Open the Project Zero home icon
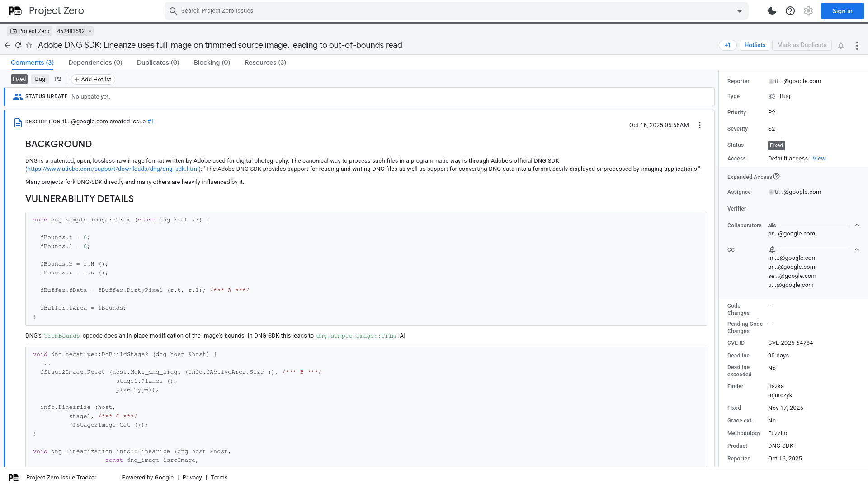Screen dimensions: 868x488 click(x=14, y=10)
